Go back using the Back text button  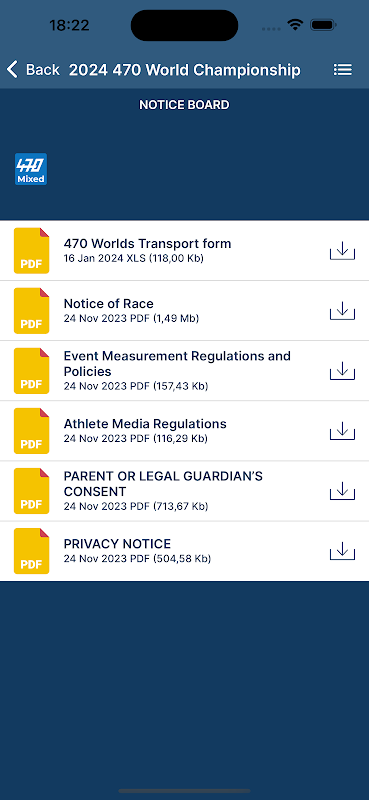coord(43,69)
